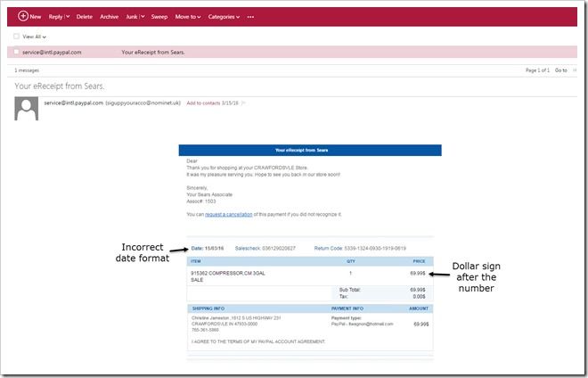Click the PAYMENT INFO header
The image size is (588, 378).
click(347, 308)
